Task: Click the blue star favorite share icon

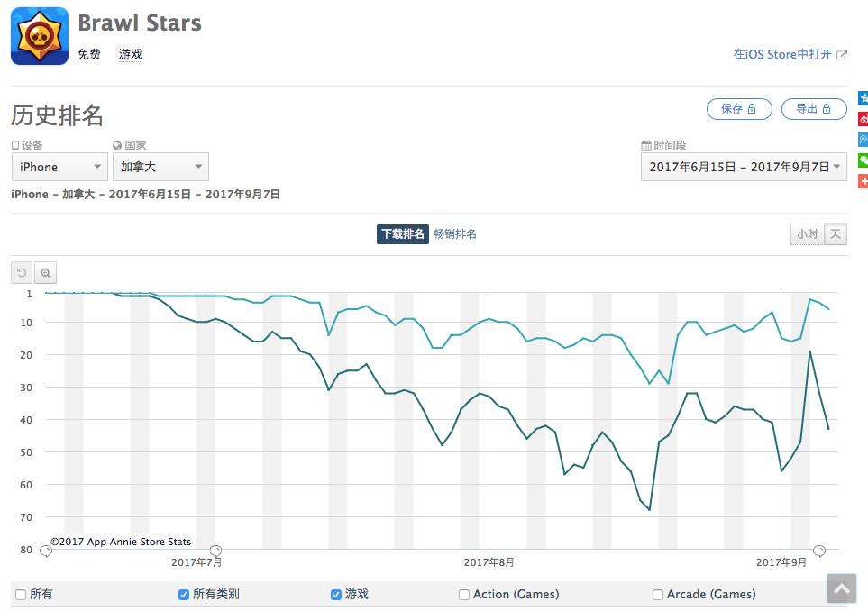Action: pos(863,98)
